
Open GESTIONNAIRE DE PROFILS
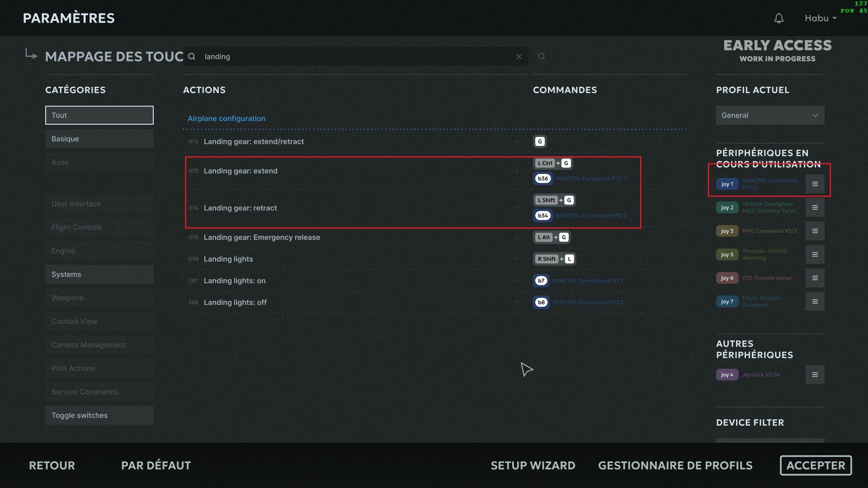(x=675, y=465)
